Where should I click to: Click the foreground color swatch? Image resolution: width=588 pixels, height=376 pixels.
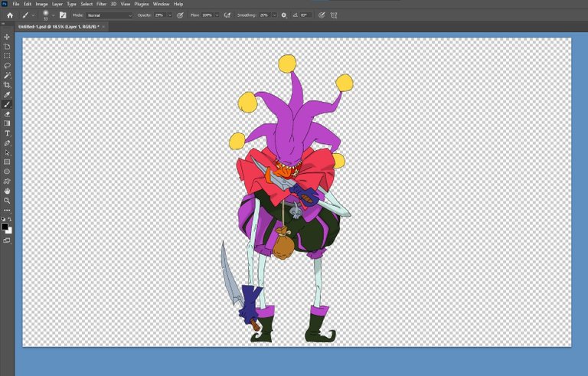5,227
